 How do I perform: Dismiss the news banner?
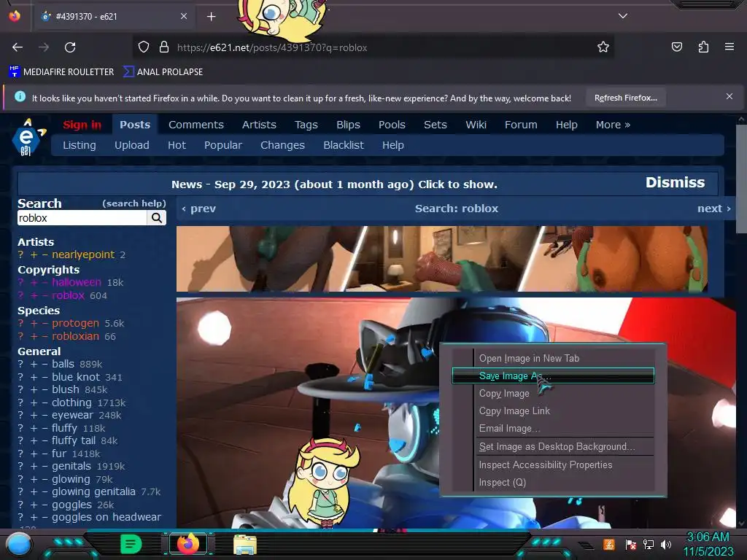(675, 182)
